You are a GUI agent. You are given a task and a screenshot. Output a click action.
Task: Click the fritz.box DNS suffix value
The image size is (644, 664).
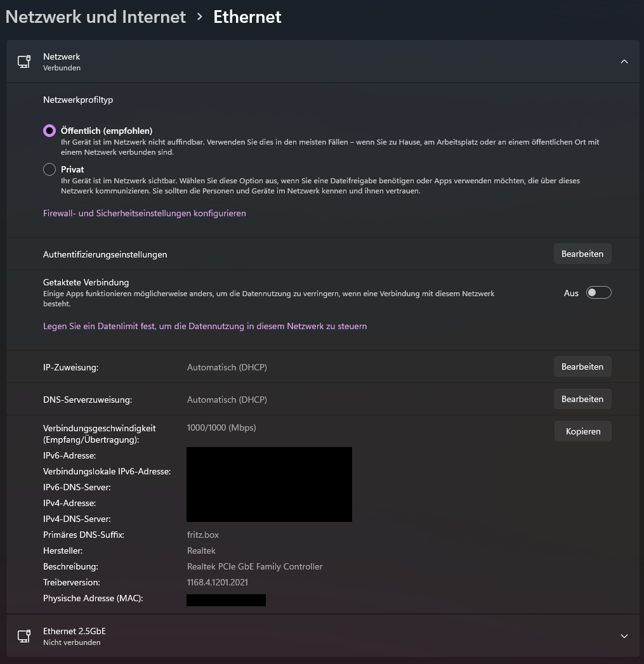203,535
